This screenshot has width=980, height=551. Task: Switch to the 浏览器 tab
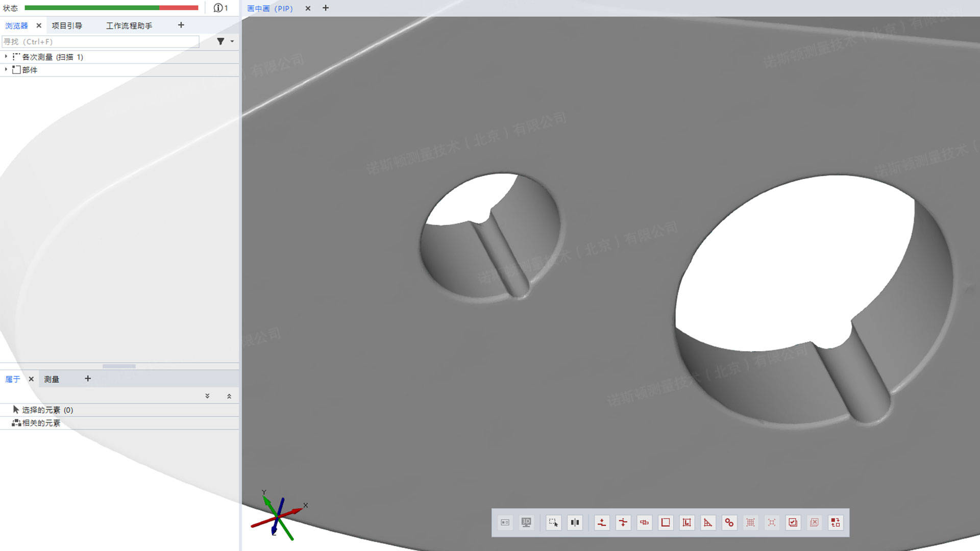point(16,26)
